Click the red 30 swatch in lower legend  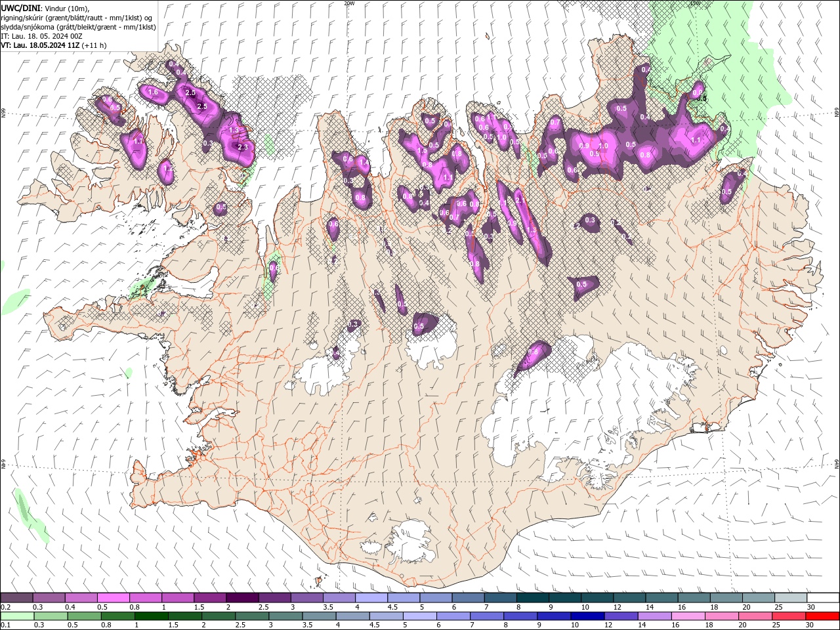tap(822, 616)
